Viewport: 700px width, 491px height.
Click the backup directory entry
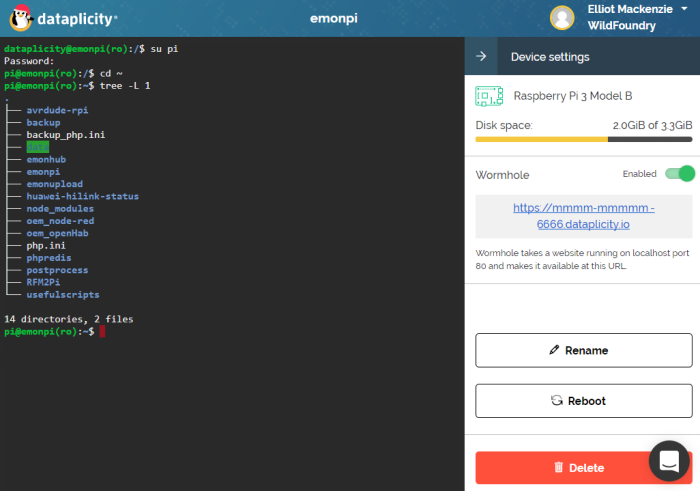click(43, 122)
